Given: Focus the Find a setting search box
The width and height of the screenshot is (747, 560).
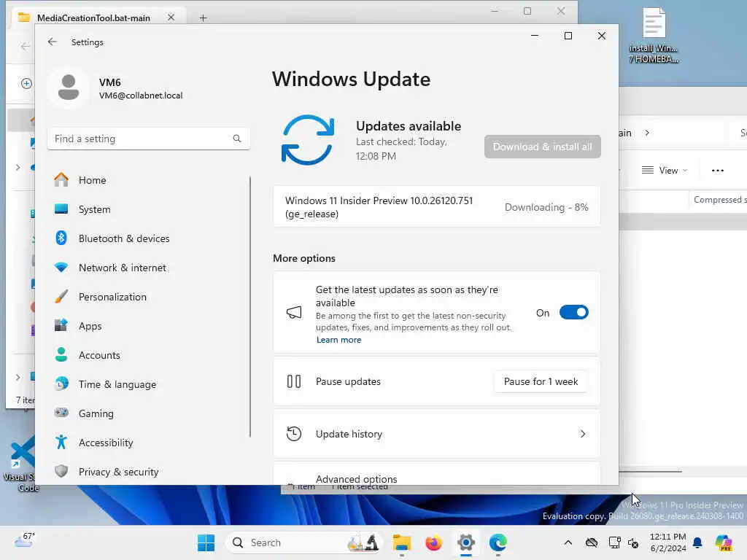Looking at the screenshot, I should (149, 139).
